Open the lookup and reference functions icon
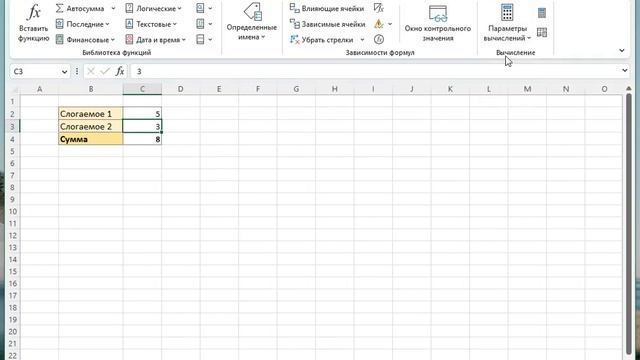 204,8
